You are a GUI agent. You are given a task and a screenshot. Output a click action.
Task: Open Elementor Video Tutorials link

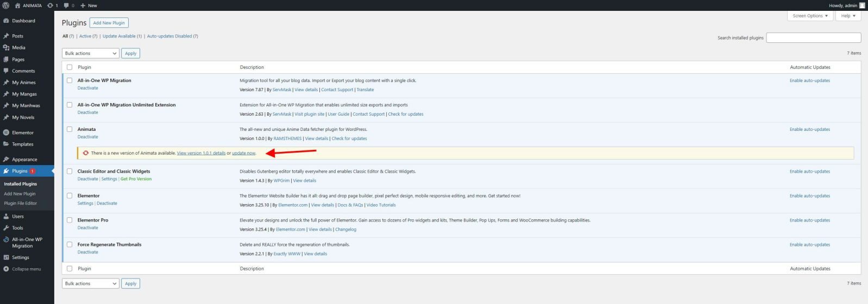point(381,205)
